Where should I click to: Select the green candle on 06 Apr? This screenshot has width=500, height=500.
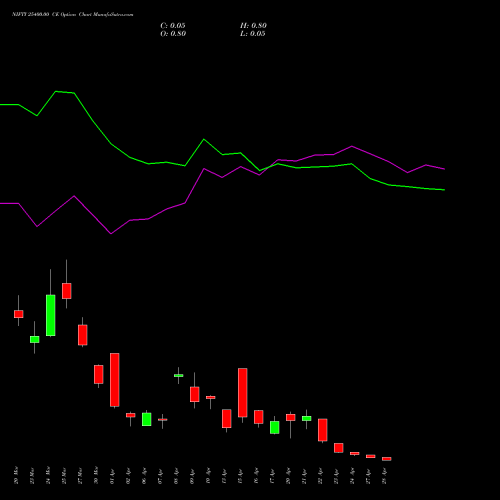tap(147, 419)
